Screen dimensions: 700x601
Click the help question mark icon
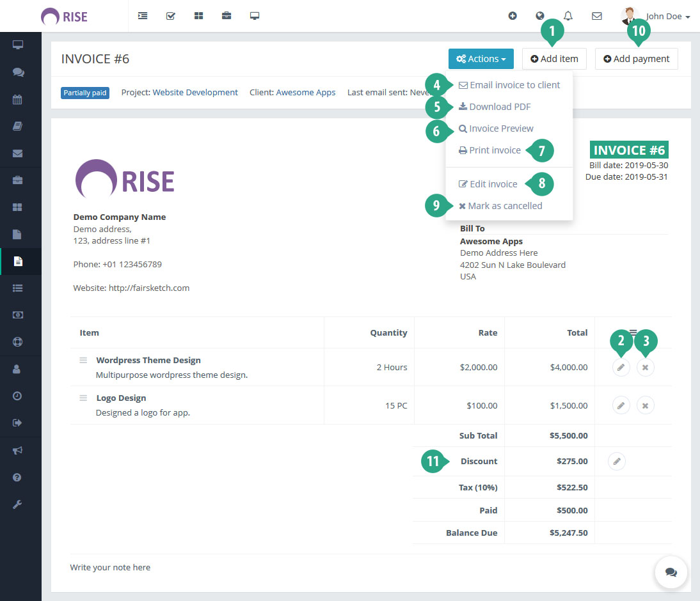coord(19,477)
